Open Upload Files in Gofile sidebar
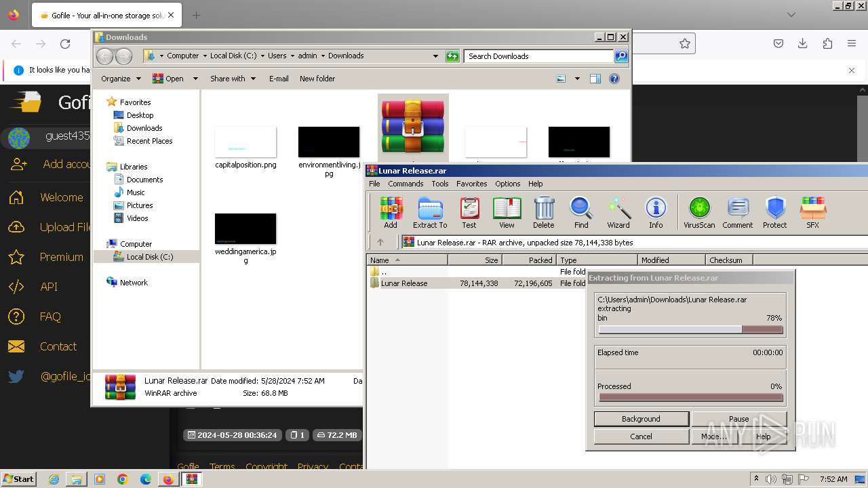868x488 pixels. point(49,227)
